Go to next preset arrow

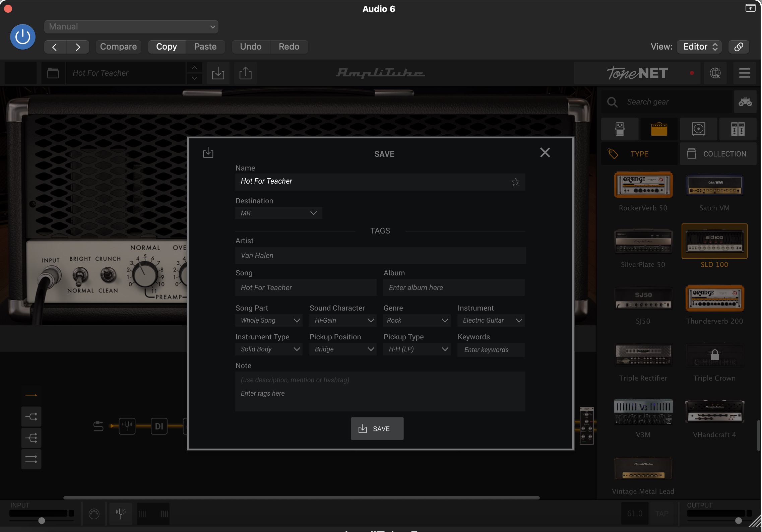coord(78,47)
